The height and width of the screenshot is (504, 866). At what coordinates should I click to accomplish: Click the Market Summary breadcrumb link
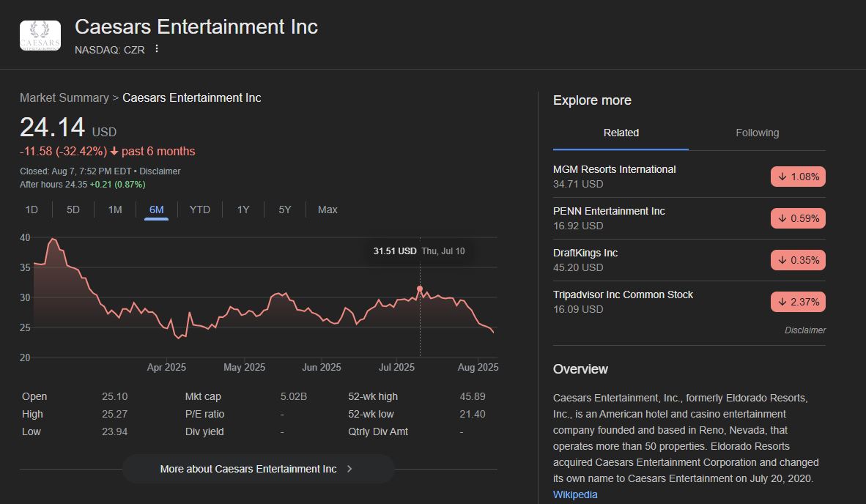(x=64, y=97)
